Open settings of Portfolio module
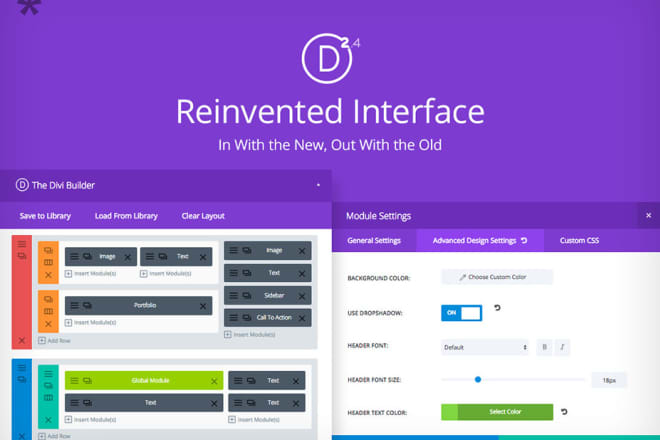 point(75,305)
